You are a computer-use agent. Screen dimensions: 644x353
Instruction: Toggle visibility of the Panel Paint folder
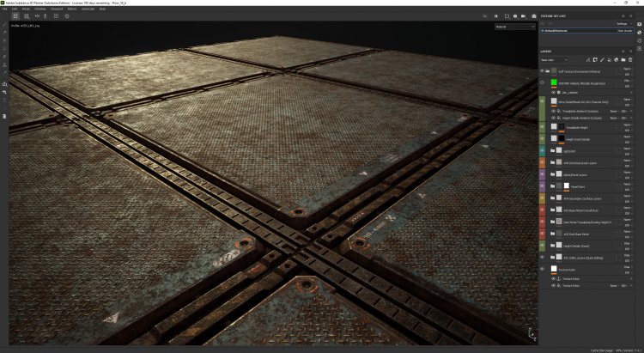[542, 186]
